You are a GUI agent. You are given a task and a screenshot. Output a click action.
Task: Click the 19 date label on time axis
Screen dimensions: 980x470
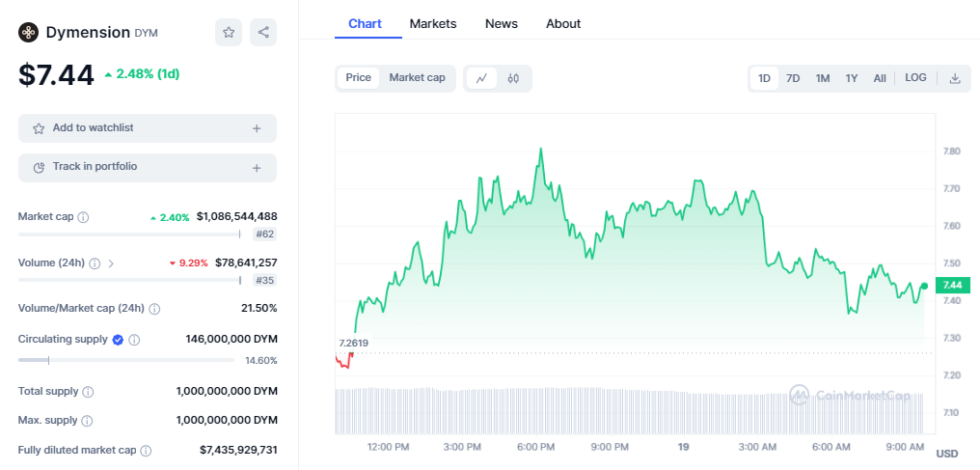[x=683, y=448]
